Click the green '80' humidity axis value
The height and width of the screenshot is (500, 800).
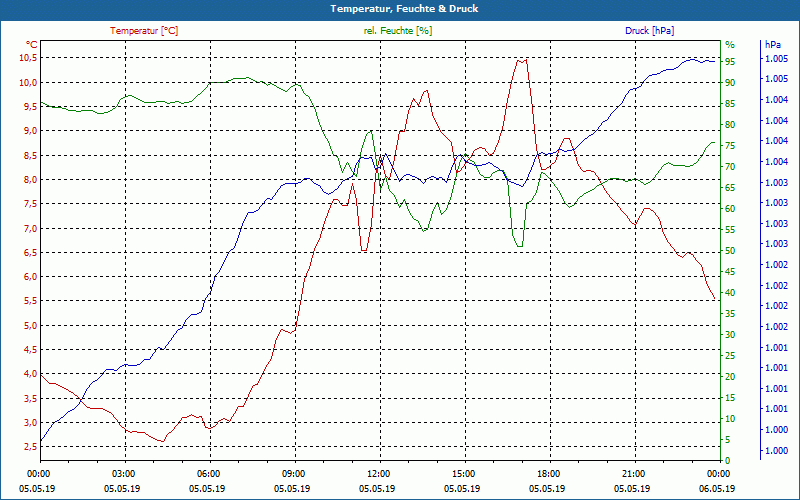pos(730,124)
